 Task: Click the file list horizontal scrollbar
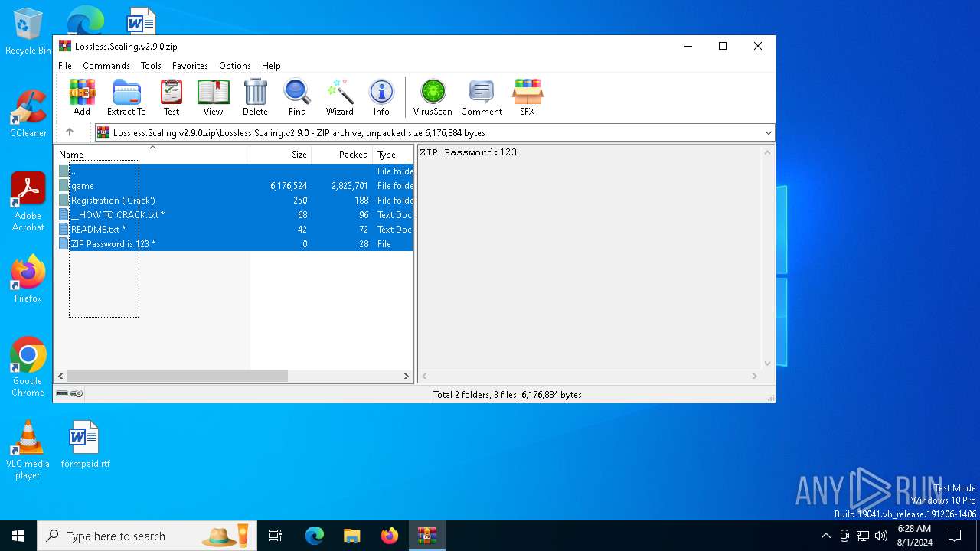[178, 376]
